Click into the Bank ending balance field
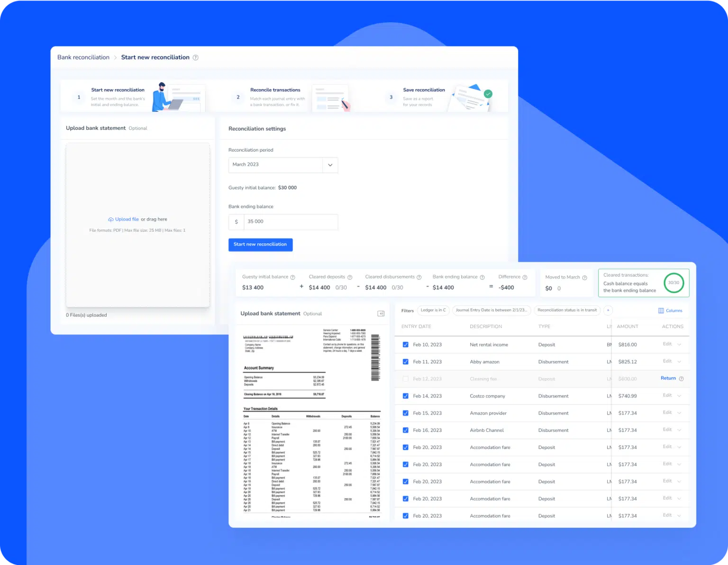728x565 pixels. tap(290, 222)
